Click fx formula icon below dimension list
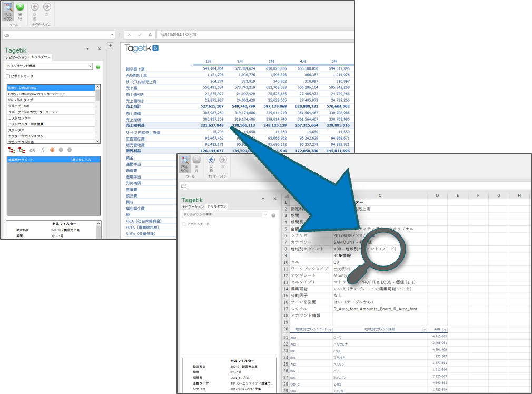This screenshot has width=532, height=394. 43,150
